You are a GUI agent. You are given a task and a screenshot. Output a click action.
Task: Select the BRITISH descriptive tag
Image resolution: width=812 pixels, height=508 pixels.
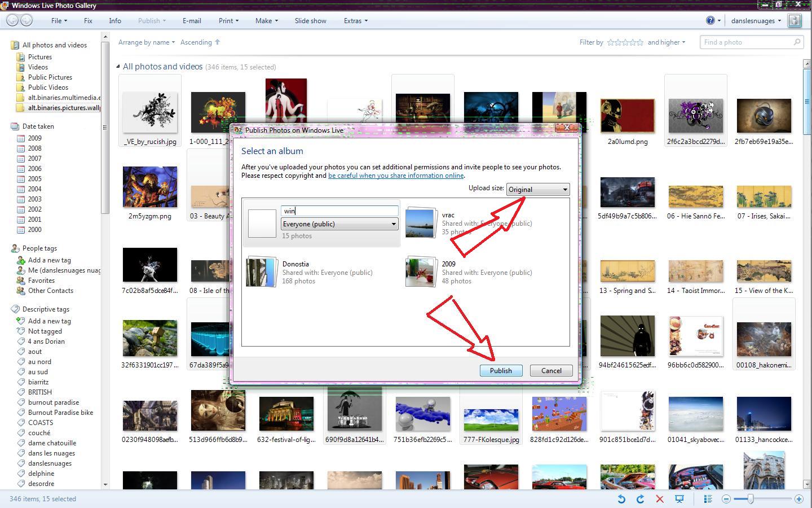click(x=40, y=392)
